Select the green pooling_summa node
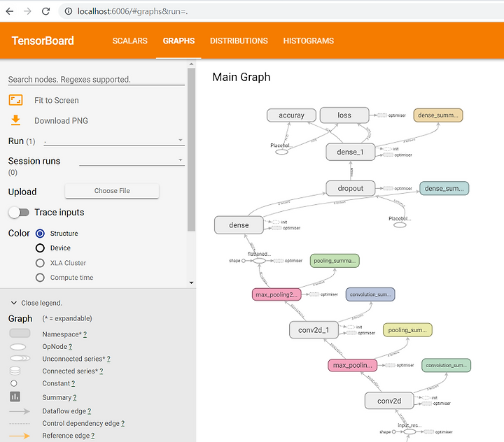Image resolution: width=504 pixels, height=442 pixels. click(335, 261)
